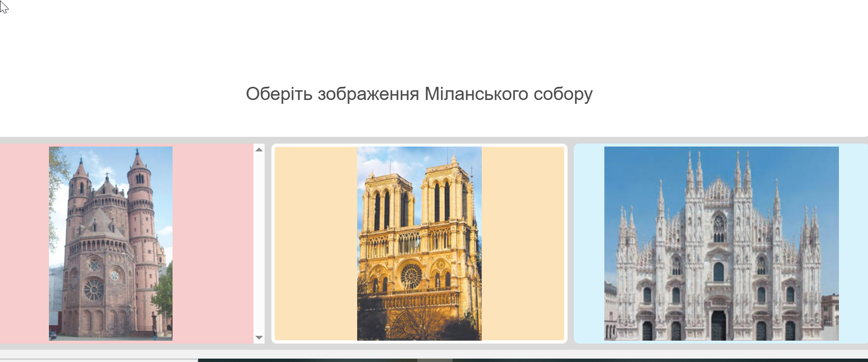Viewport: 868px width, 362px height.
Task: Click the scrollbar track between the arrows
Action: click(x=259, y=243)
